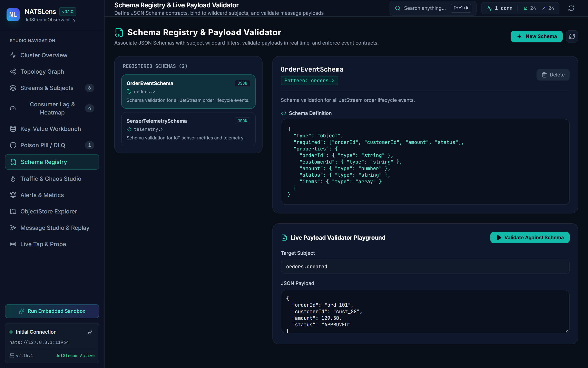Click the NL NATSLens logo icon
Viewport: 588px width, 368px height.
point(13,15)
